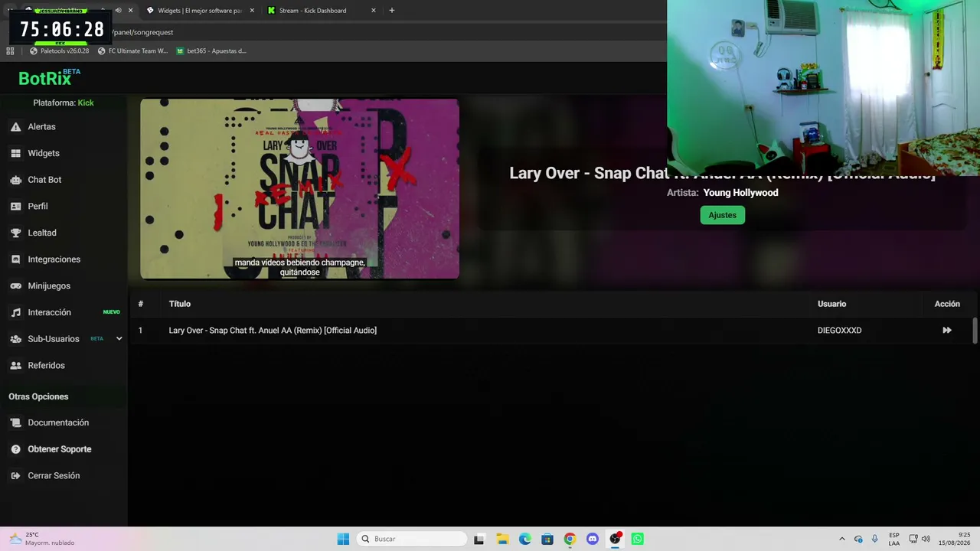
Task: Open the Perfil page icon
Action: pyautogui.click(x=15, y=207)
